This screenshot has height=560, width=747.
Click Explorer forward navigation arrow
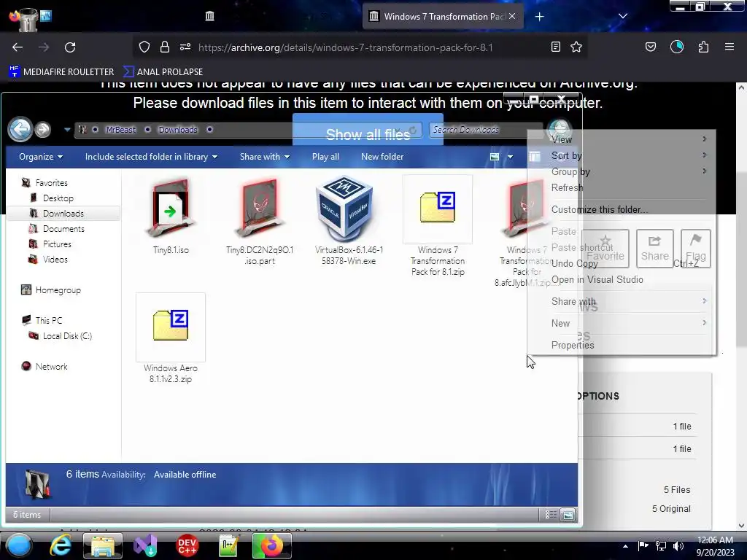point(43,130)
